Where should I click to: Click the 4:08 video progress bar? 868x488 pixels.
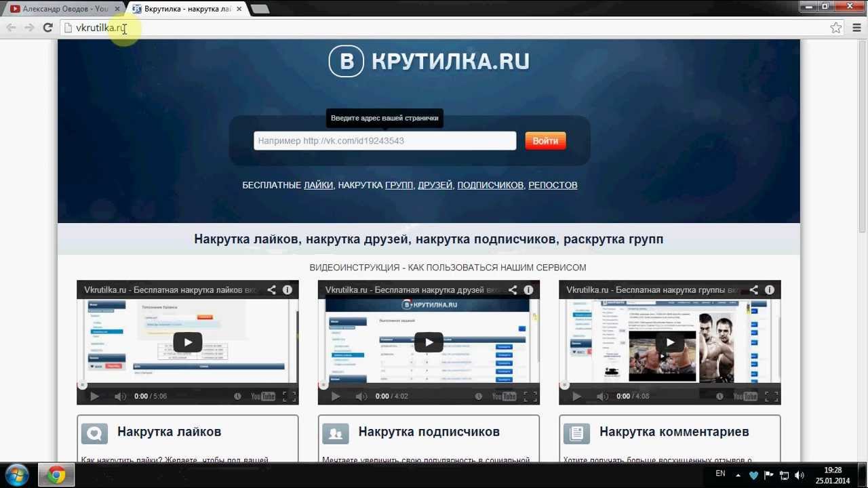tap(670, 386)
